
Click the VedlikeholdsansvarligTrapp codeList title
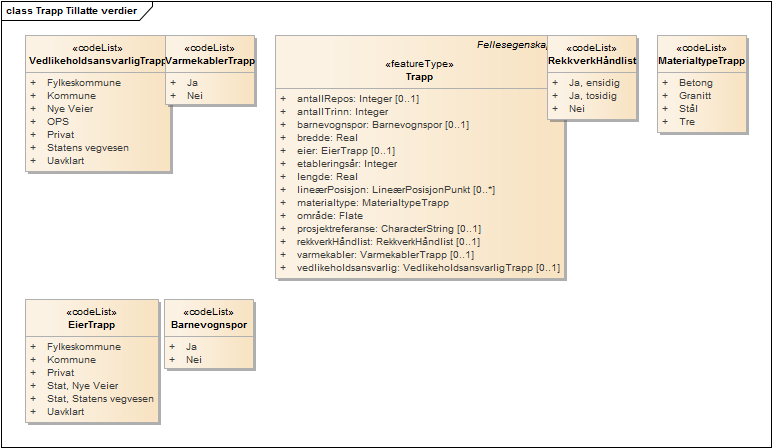click(x=96, y=61)
